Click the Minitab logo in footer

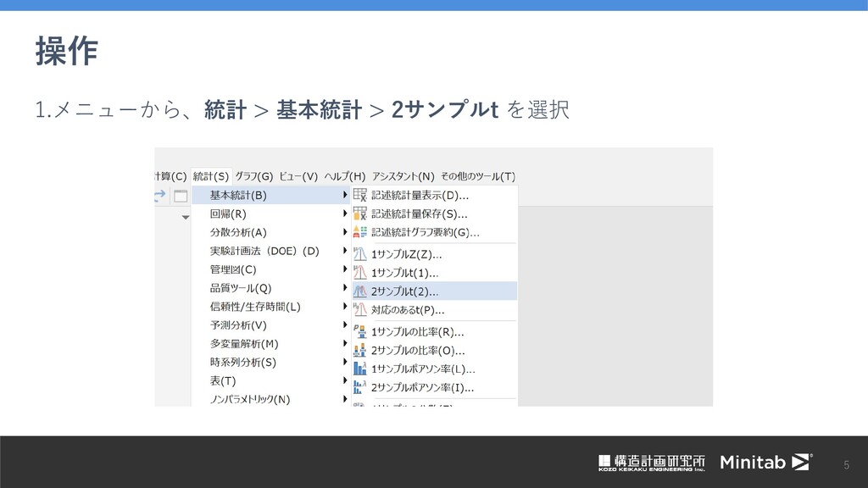click(x=766, y=462)
